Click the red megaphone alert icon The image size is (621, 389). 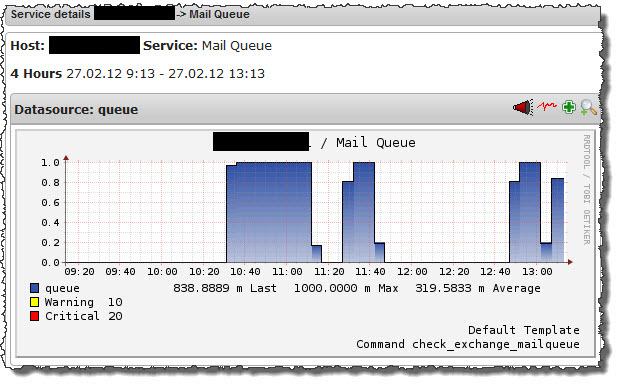tap(523, 107)
